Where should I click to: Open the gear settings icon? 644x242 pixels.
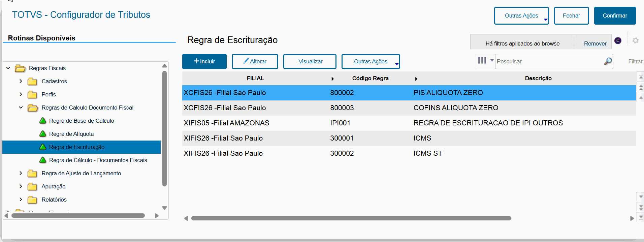coord(636,40)
